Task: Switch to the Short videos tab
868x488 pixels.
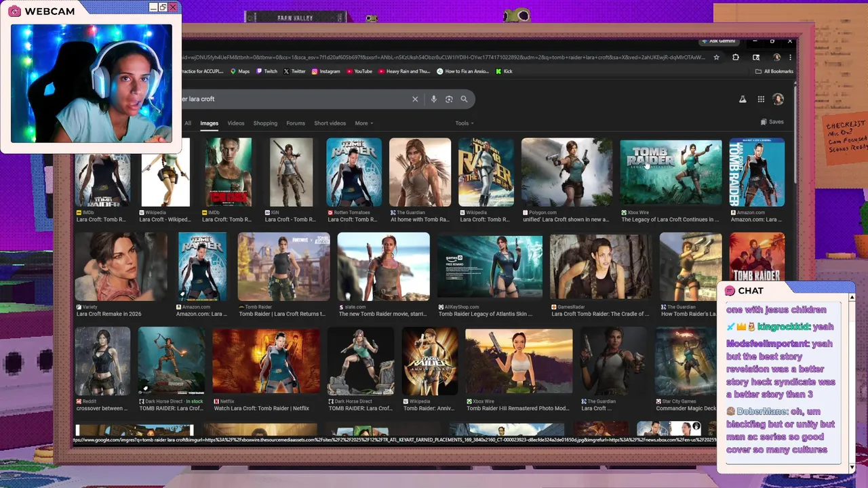Action: point(330,123)
